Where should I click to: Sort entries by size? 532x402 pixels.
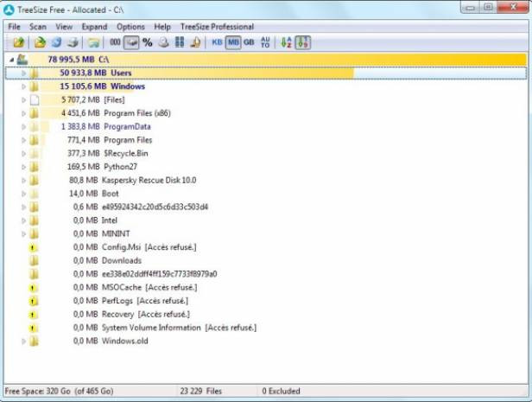(302, 42)
